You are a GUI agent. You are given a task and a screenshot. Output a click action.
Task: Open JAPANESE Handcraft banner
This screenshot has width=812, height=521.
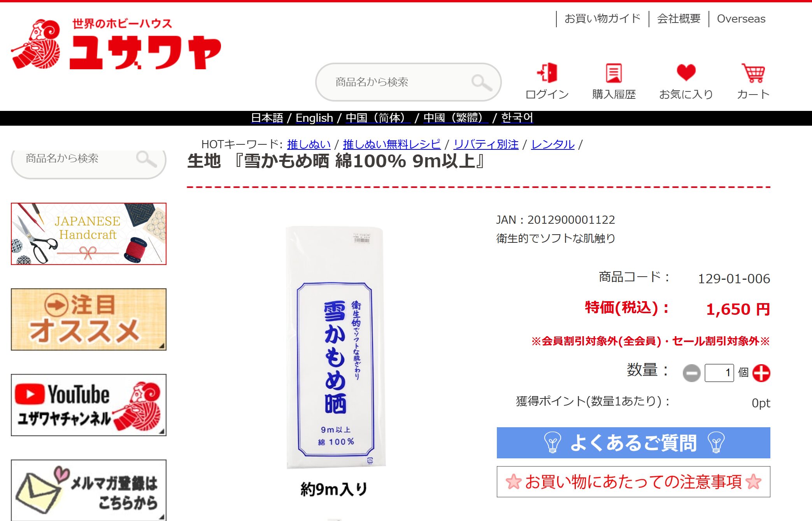(89, 234)
